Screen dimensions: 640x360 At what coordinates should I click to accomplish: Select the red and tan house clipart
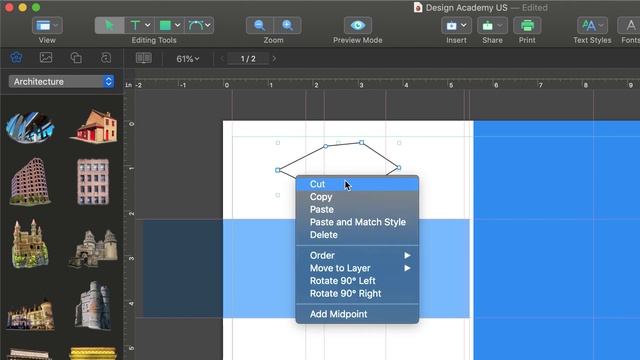coord(94,126)
